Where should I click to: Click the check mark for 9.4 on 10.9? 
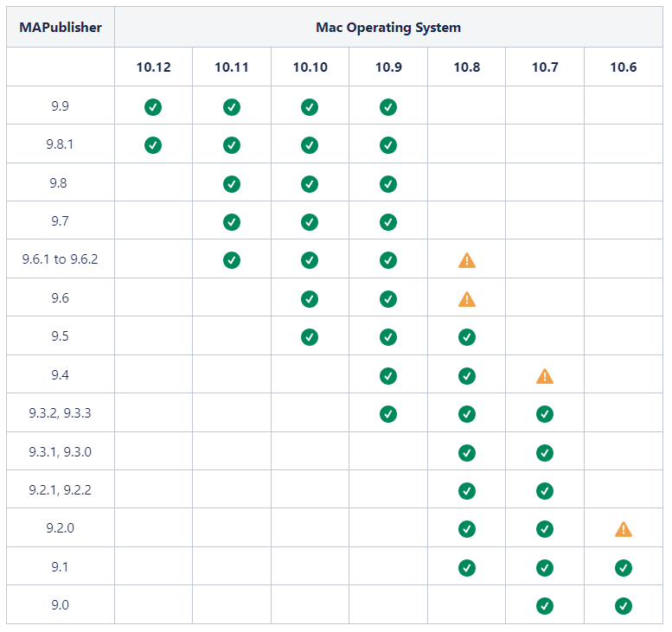388,376
